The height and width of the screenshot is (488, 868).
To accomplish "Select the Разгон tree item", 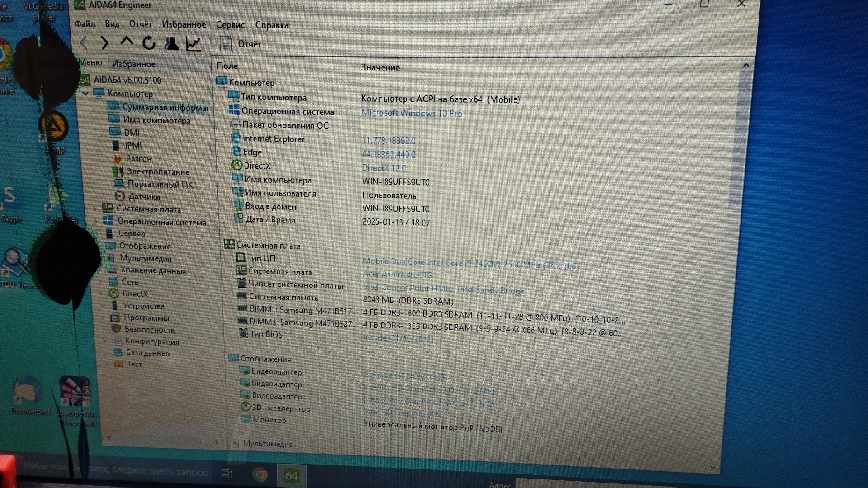I will [132, 159].
